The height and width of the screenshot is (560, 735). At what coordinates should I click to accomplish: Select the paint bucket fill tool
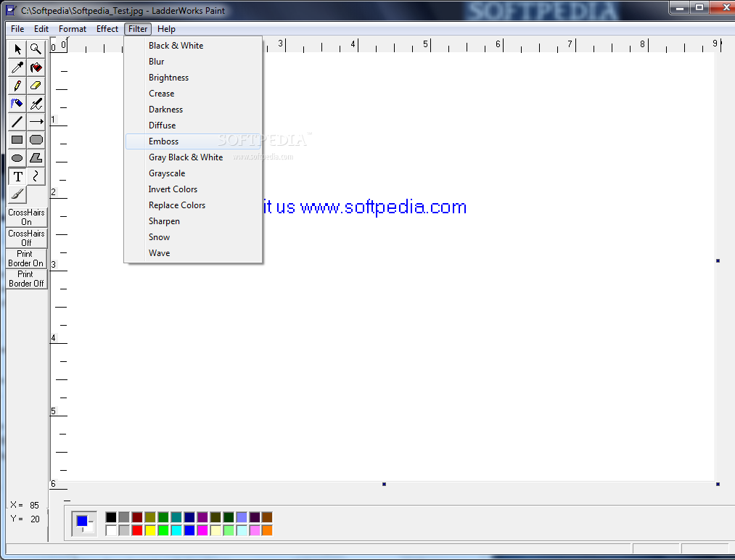tap(36, 67)
